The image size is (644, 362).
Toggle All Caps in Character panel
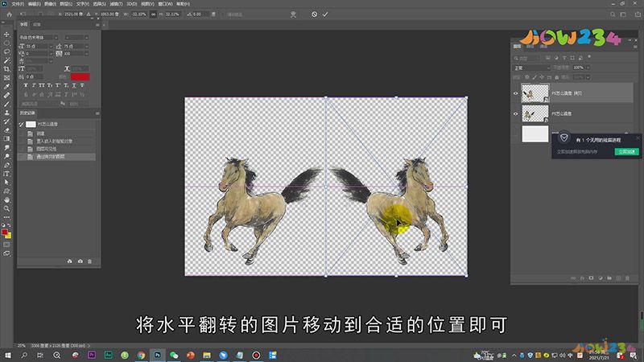[x=42, y=85]
